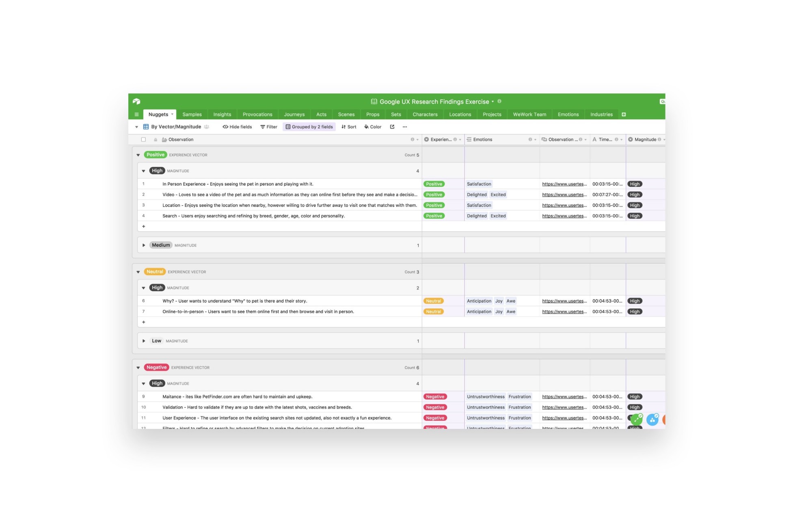Click the Neutral tag in row 6
Screen dimensions: 812x523
coord(433,301)
